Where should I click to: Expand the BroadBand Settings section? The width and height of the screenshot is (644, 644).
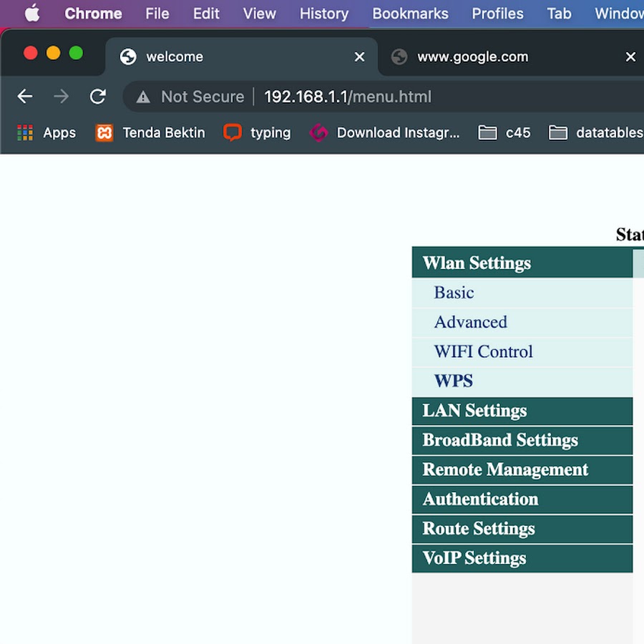[x=500, y=440]
